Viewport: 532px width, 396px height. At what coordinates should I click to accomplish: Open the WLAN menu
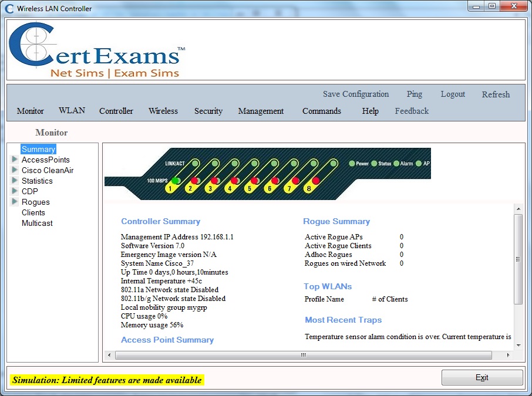72,110
